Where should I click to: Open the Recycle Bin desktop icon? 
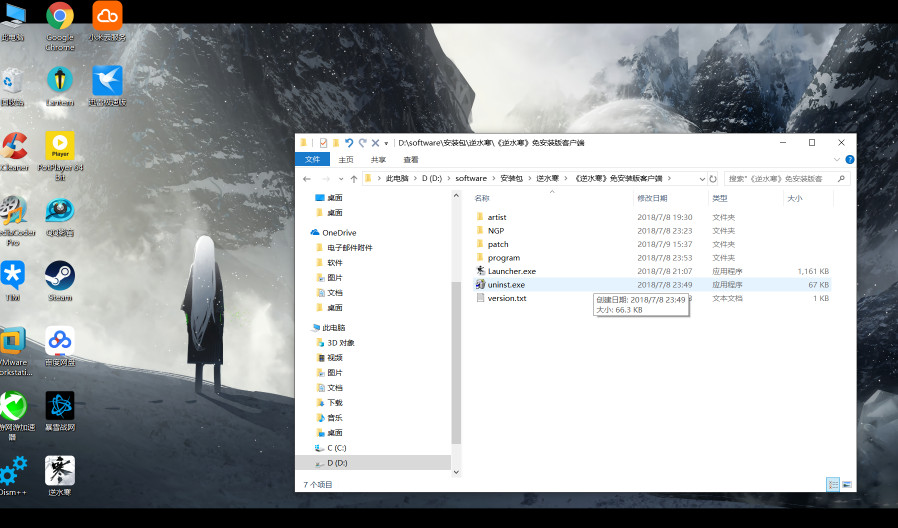11,86
